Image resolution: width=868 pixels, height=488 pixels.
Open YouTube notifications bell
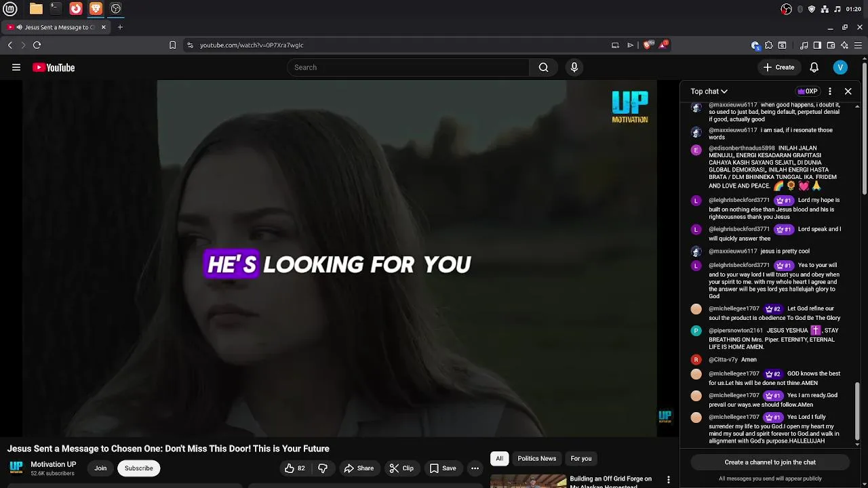pyautogui.click(x=814, y=67)
